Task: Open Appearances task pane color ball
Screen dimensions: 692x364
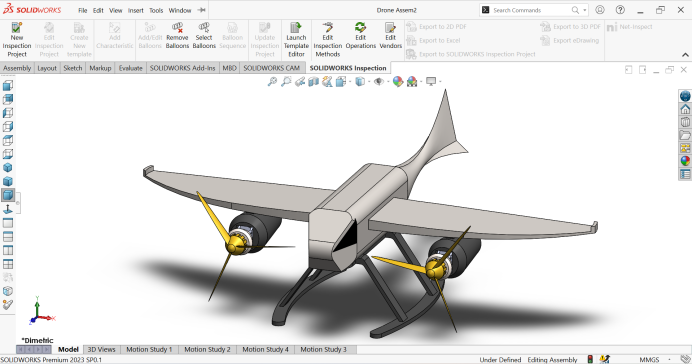Action: pos(685,161)
